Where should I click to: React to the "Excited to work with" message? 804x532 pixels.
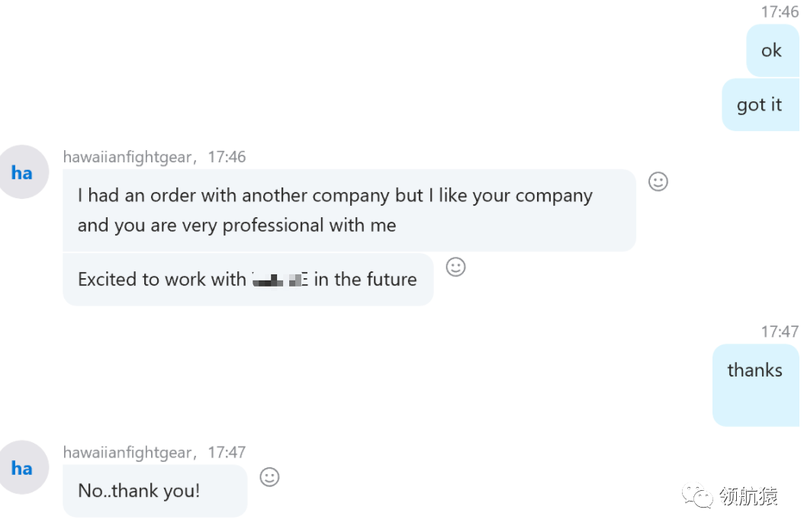(x=455, y=267)
